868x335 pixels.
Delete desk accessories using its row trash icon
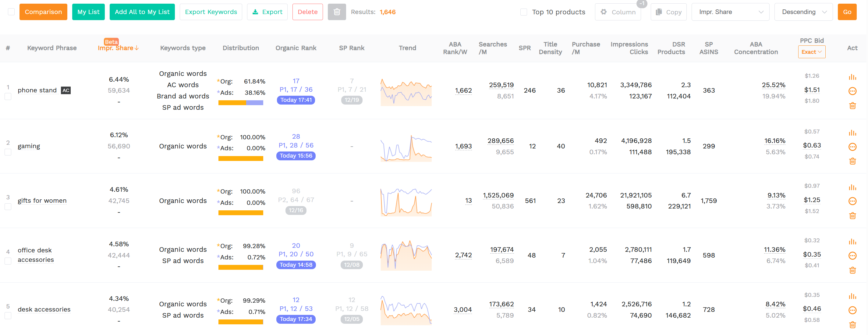[x=852, y=325]
